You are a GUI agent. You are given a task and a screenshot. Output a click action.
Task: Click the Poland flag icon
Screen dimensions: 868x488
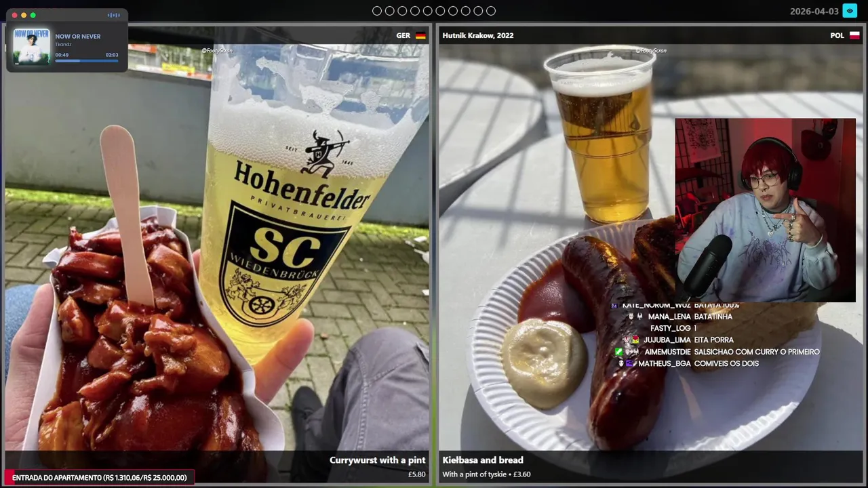tap(854, 36)
